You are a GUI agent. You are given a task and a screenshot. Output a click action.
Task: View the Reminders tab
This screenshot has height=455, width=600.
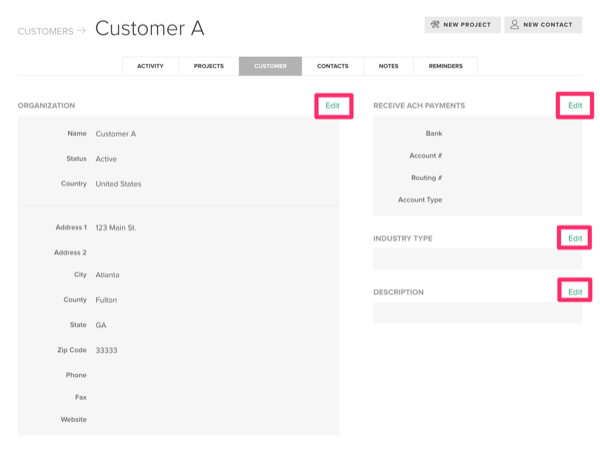coord(445,66)
